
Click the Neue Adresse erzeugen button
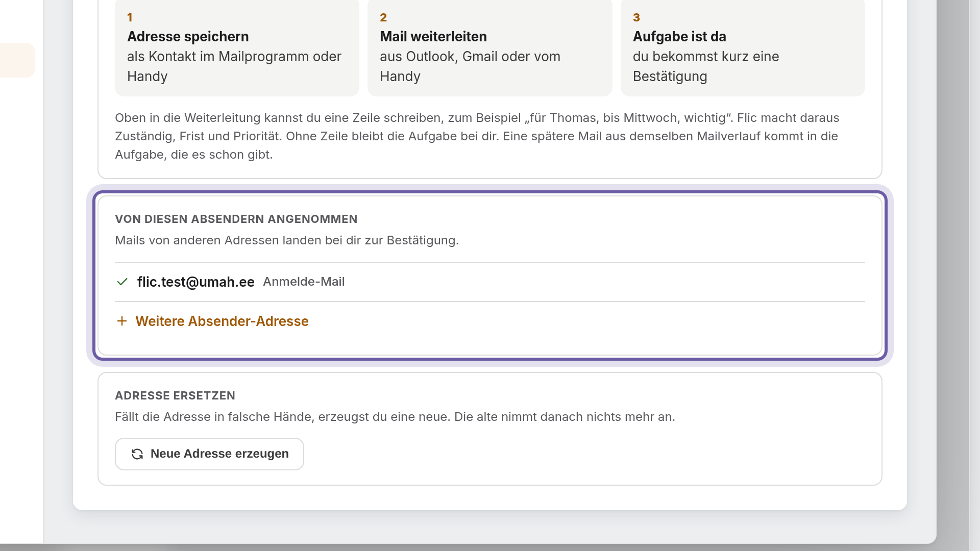pyautogui.click(x=209, y=454)
